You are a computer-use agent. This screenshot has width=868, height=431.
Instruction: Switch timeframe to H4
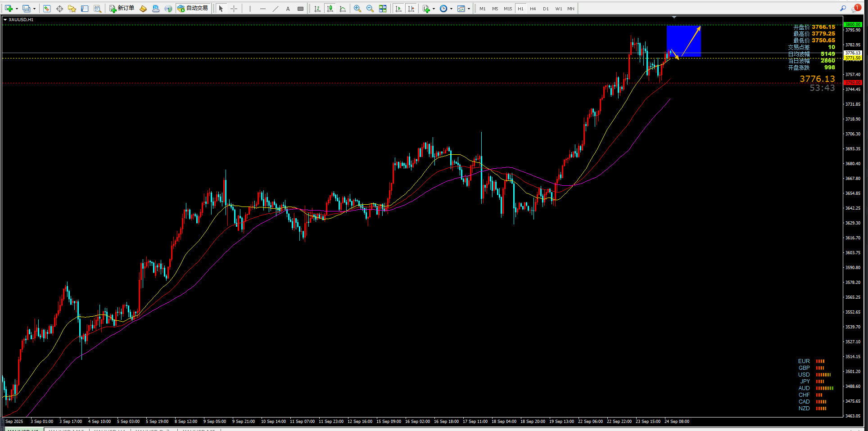coord(533,9)
